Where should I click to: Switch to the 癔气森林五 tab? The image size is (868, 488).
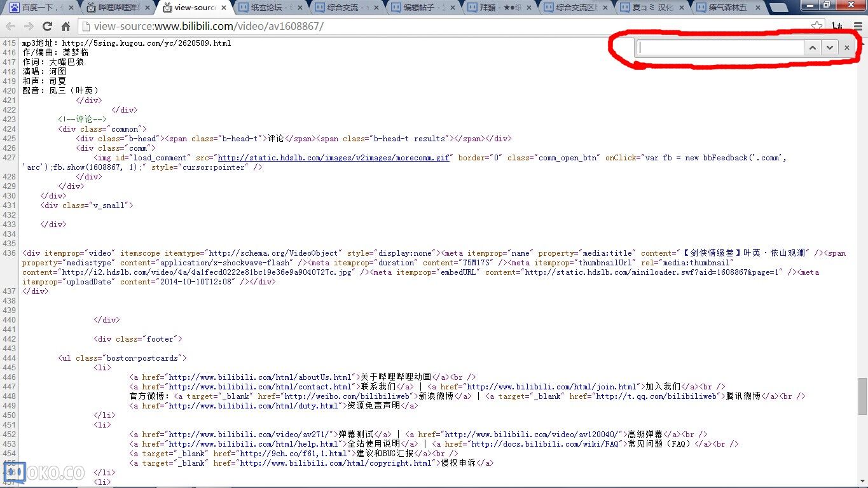click(x=729, y=8)
